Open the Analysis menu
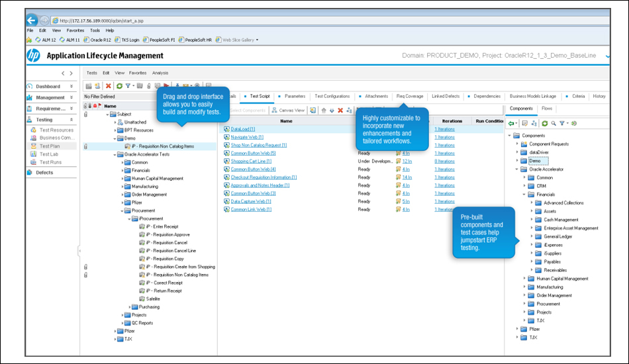 [160, 73]
